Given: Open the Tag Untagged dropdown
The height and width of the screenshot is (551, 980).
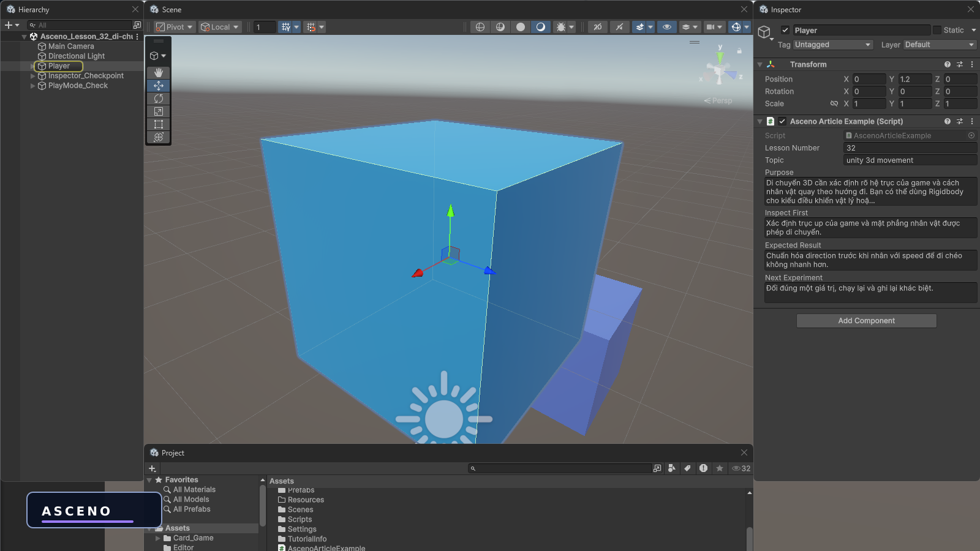Looking at the screenshot, I should tap(833, 45).
